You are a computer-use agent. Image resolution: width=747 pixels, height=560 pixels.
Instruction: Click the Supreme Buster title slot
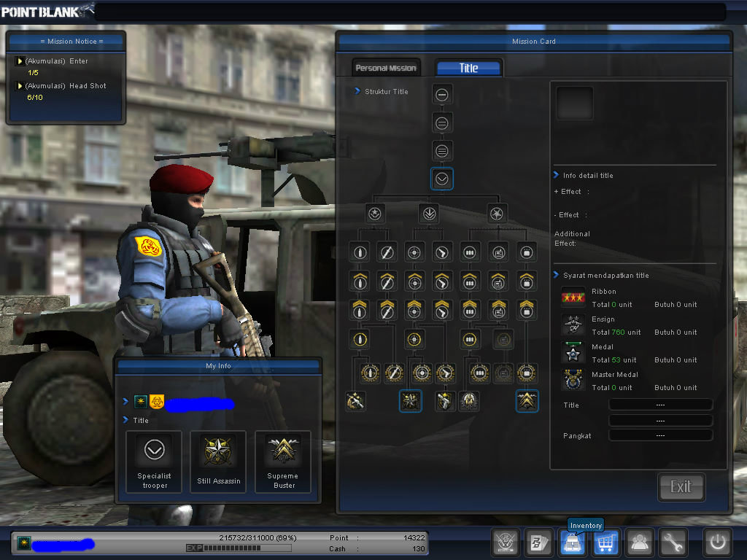(283, 462)
